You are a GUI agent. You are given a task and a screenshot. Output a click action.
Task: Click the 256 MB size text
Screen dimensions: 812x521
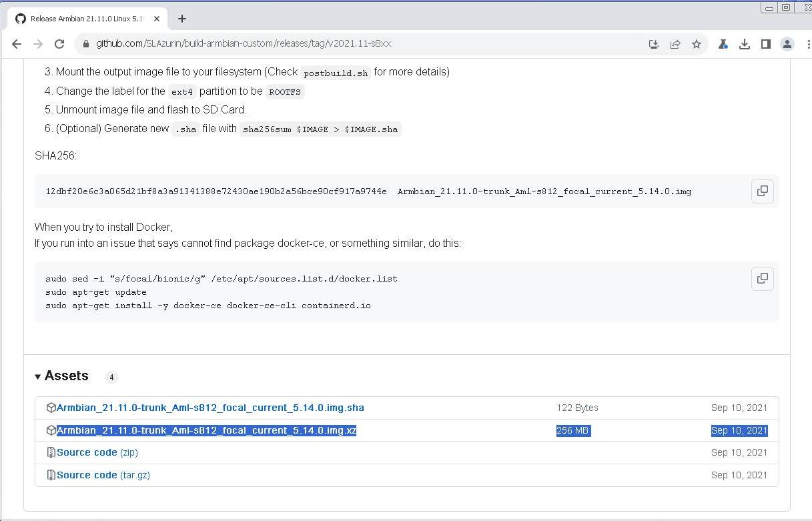[573, 430]
